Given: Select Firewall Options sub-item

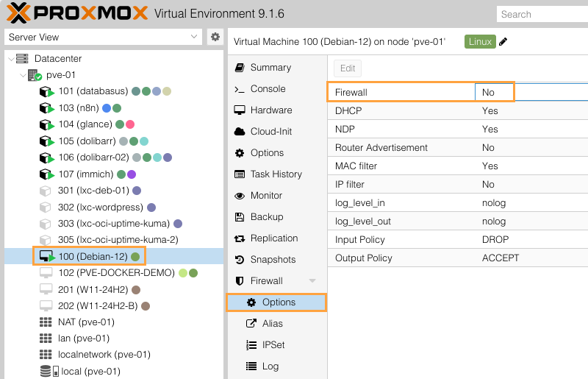Looking at the screenshot, I should point(278,302).
